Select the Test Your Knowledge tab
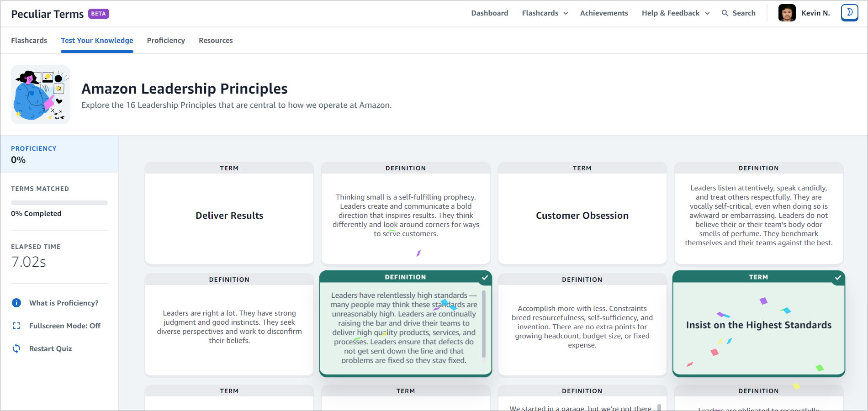868x411 pixels. 97,41
